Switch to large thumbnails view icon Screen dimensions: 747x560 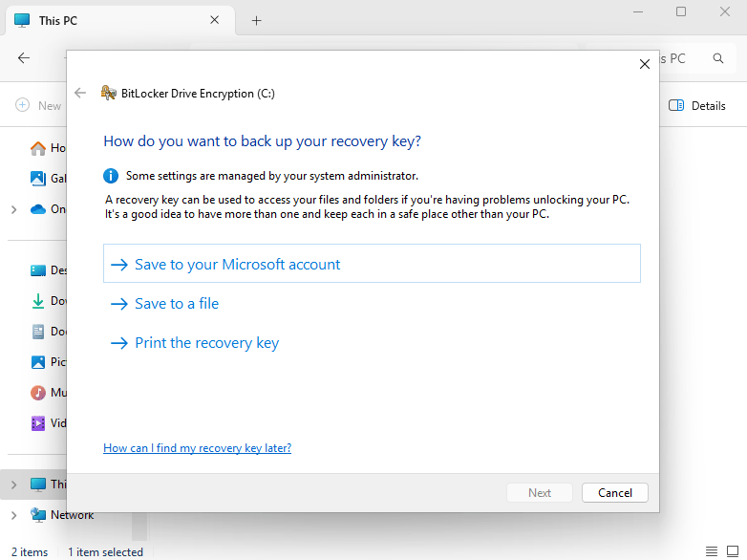pos(734,551)
